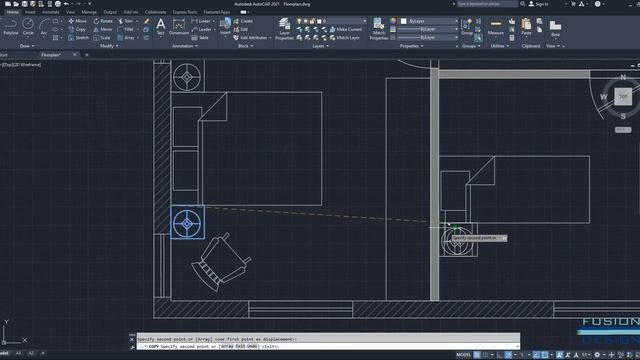Switch to the Output ribbon tab

point(110,12)
